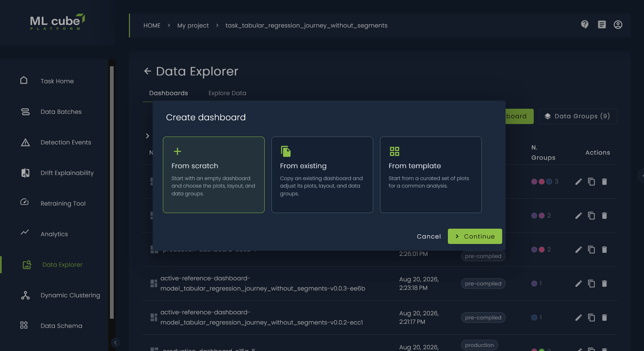Click the Detection Events warning icon

click(x=25, y=142)
